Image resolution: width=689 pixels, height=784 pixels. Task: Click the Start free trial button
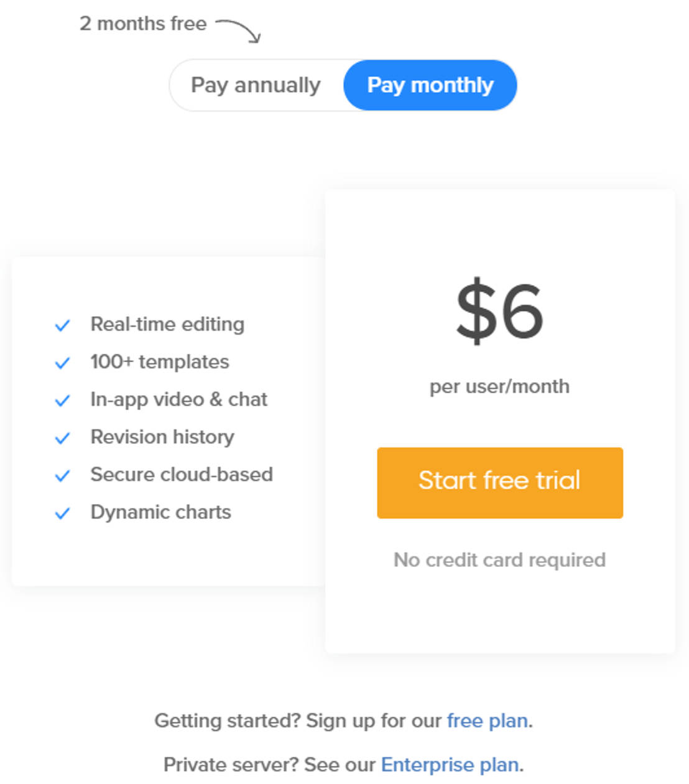(x=499, y=482)
